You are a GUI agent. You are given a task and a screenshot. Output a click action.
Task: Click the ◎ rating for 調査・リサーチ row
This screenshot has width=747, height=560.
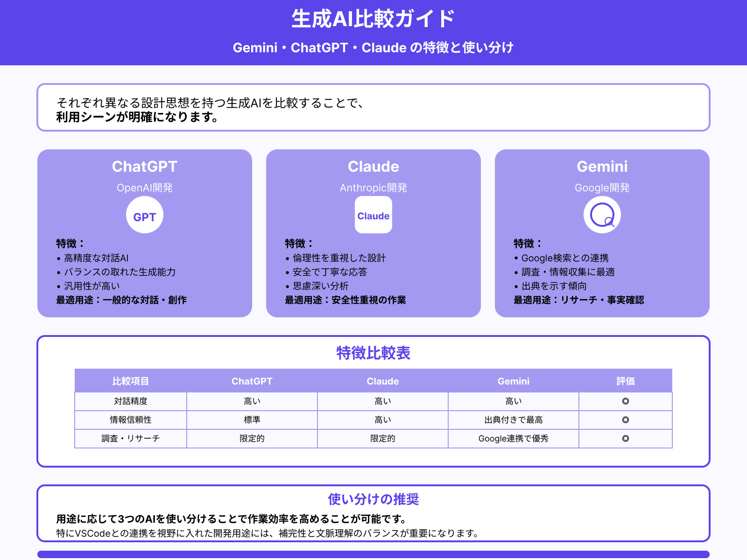[626, 438]
